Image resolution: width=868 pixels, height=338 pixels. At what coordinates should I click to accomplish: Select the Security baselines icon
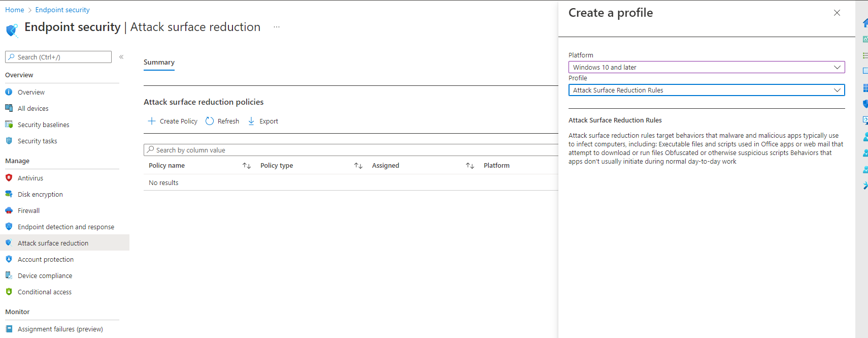click(9, 125)
